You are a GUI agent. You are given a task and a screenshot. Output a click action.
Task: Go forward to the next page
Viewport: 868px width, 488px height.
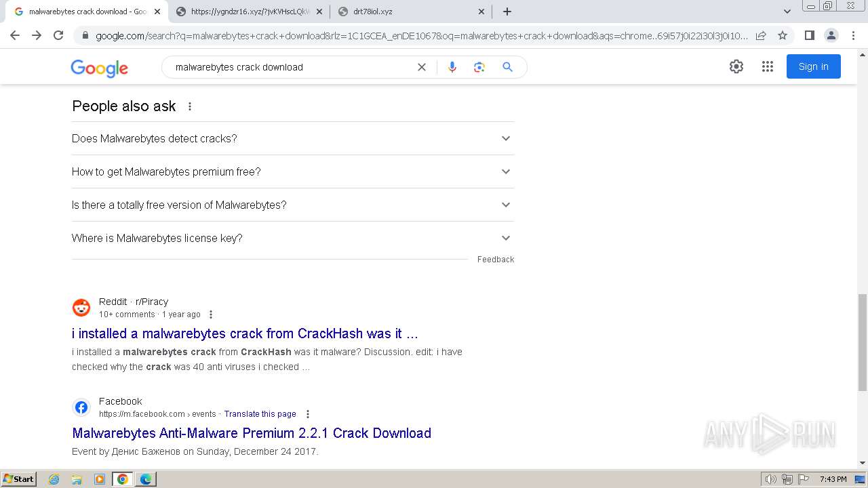(37, 35)
